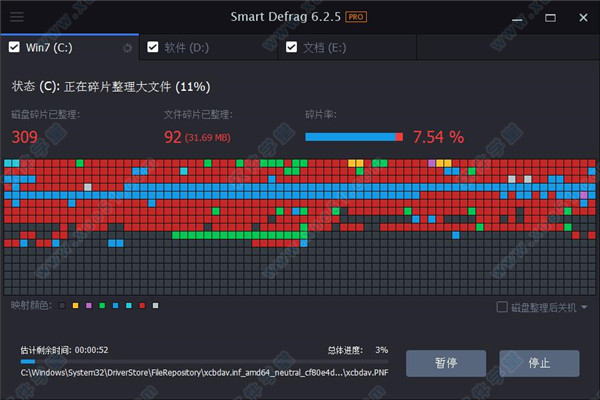600x400 pixels.
Task: Switch to the Win7 (C:) tab
Action: pyautogui.click(x=70, y=47)
